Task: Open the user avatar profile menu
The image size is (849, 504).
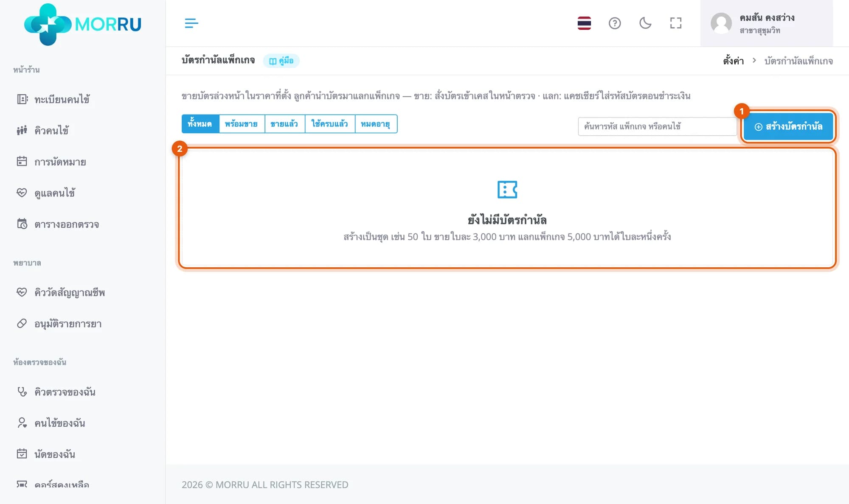Action: pyautogui.click(x=721, y=23)
